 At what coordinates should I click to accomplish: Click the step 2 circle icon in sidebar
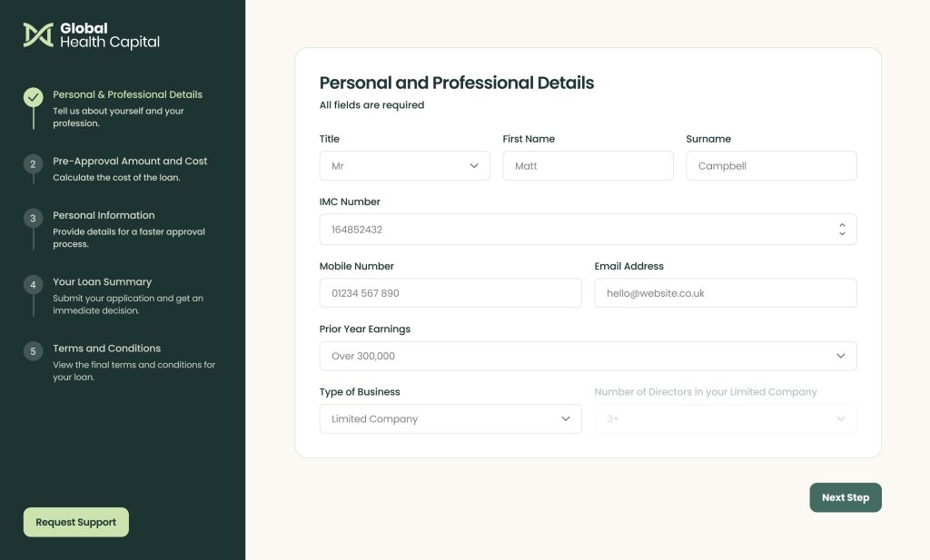tap(33, 164)
